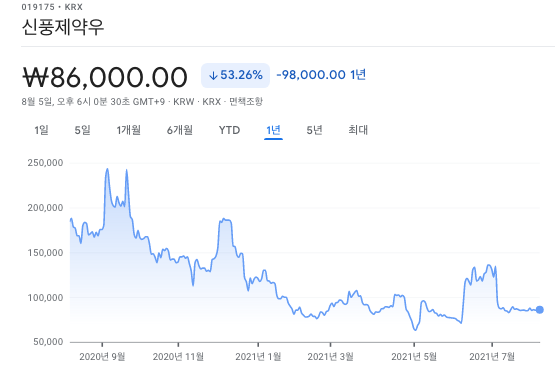The width and height of the screenshot is (555, 371).
Task: Click the 2020년 11월 axis label
Action: click(178, 356)
